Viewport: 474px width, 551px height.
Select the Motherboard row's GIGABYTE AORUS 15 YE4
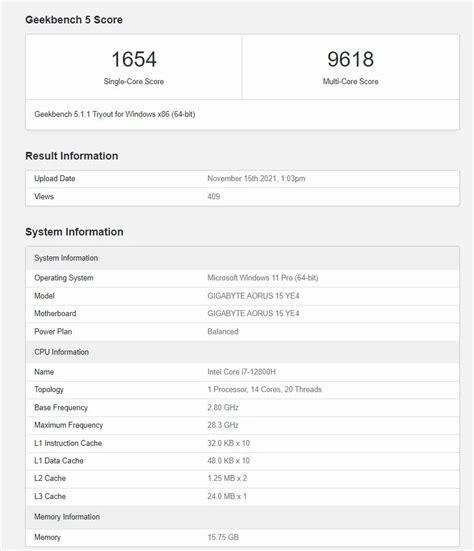[253, 313]
